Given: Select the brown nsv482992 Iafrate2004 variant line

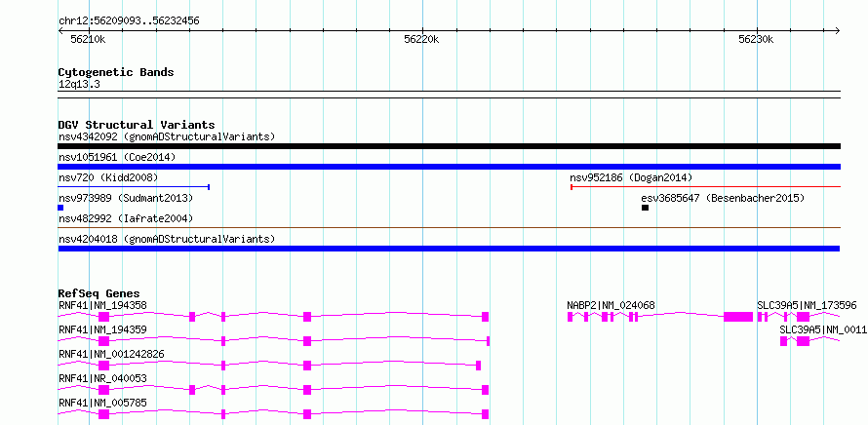Looking at the screenshot, I should click(449, 227).
